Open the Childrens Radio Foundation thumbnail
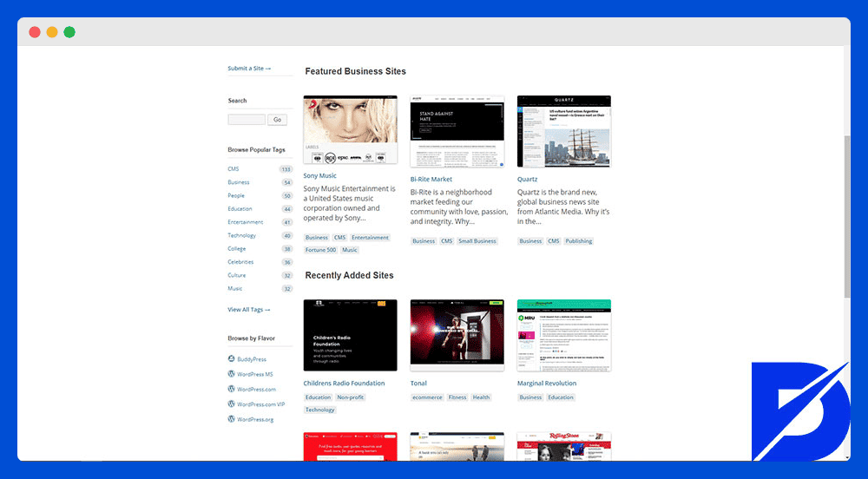868x479 pixels. coord(351,335)
